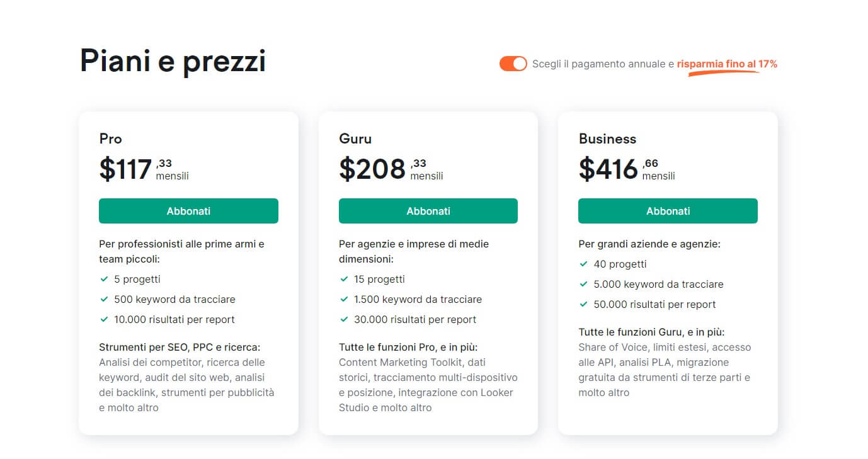Click the checkmark beside "30.000 risultati per report"
This screenshot has width=868, height=459.
[x=344, y=319]
